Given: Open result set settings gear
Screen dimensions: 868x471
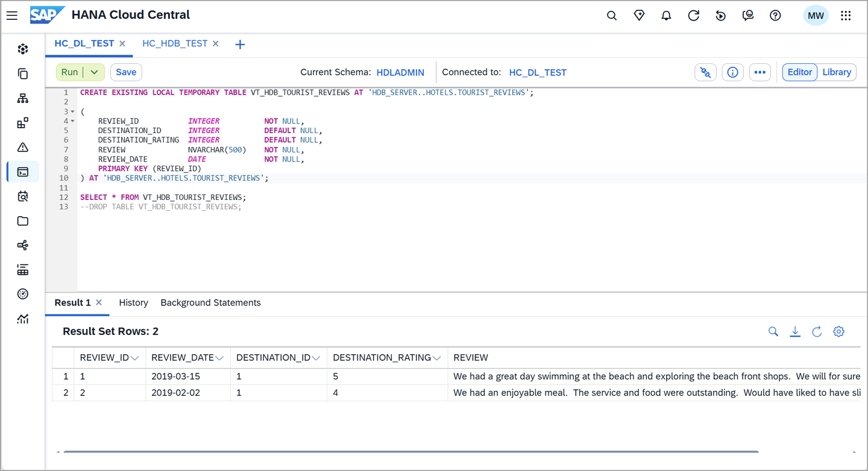Looking at the screenshot, I should point(838,331).
